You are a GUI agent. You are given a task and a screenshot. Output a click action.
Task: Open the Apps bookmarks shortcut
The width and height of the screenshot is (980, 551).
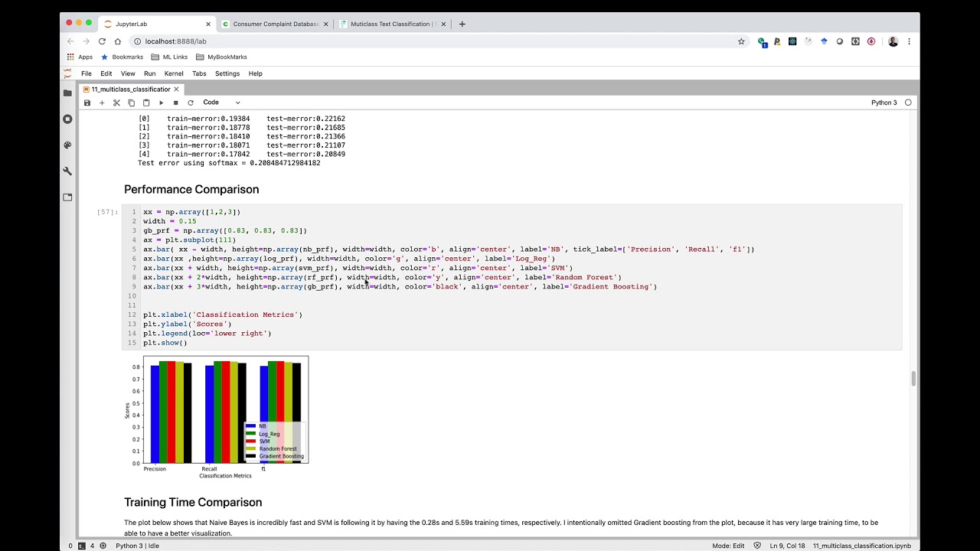point(80,57)
